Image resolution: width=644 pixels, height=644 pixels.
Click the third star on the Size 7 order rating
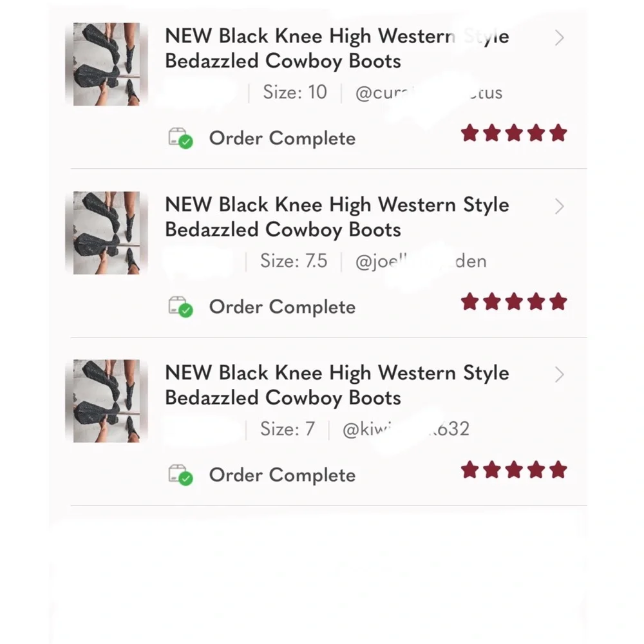point(514,469)
